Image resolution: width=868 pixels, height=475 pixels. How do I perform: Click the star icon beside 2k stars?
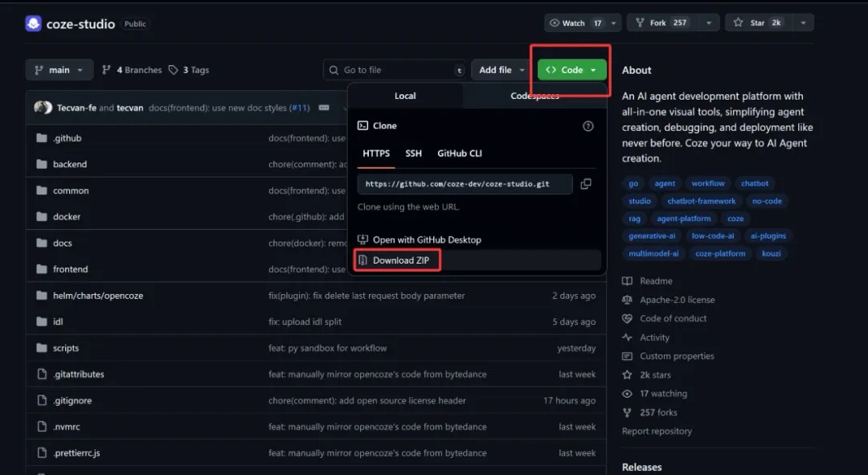click(x=627, y=375)
